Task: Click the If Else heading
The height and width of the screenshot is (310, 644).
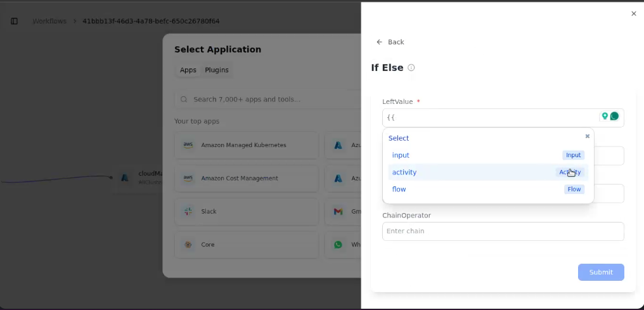Action: (x=387, y=68)
